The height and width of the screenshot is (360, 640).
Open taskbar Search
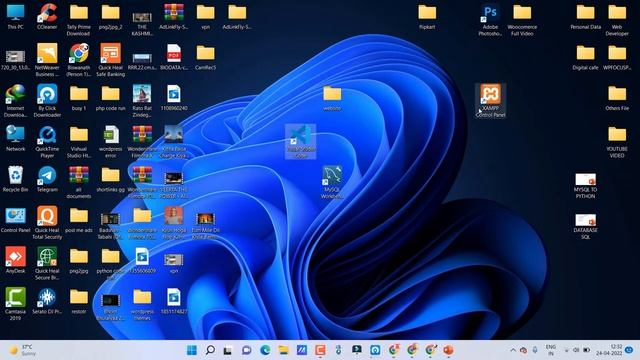pos(210,350)
